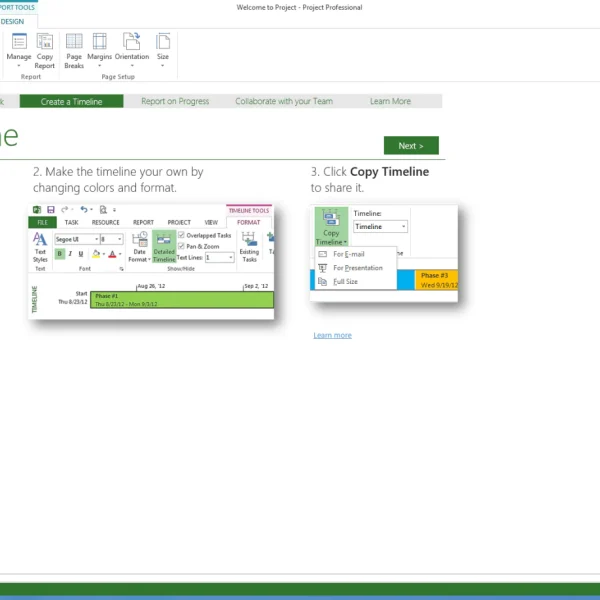Image resolution: width=600 pixels, height=600 pixels.
Task: Click the Full Size copy icon
Action: click(x=323, y=282)
